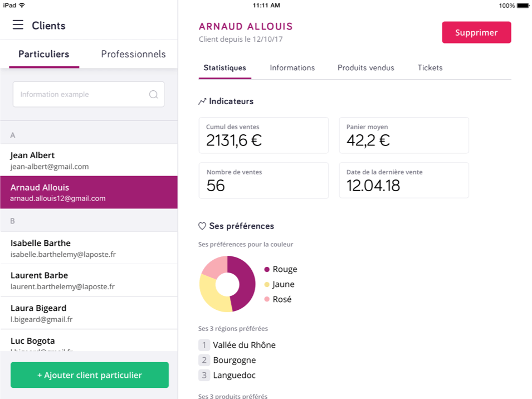Click the search magnifier icon
This screenshot has width=532, height=399.
pyautogui.click(x=153, y=94)
